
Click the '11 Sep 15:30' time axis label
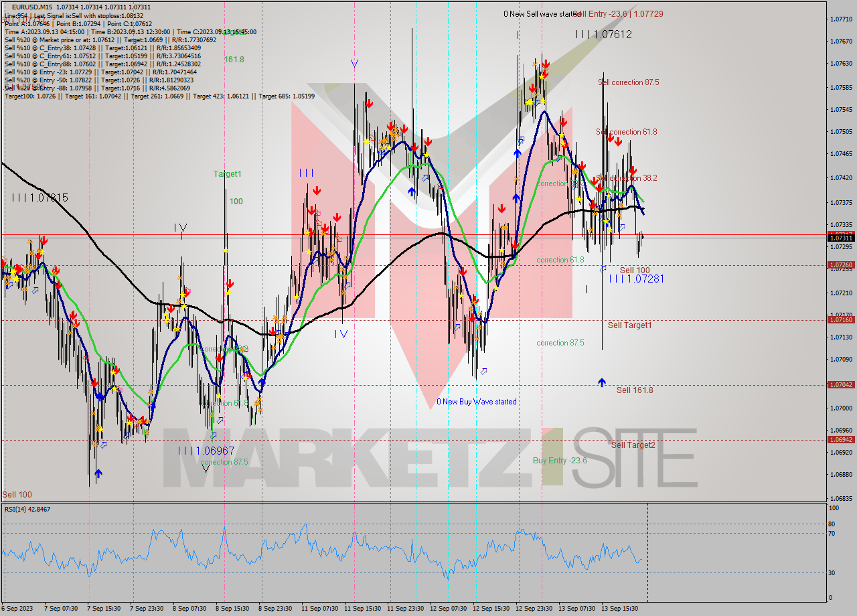point(362,609)
